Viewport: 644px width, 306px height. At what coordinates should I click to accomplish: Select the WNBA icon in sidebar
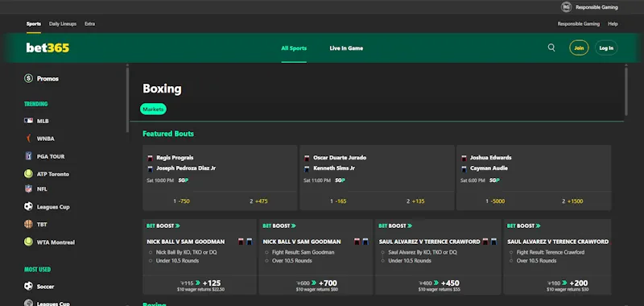coord(28,139)
